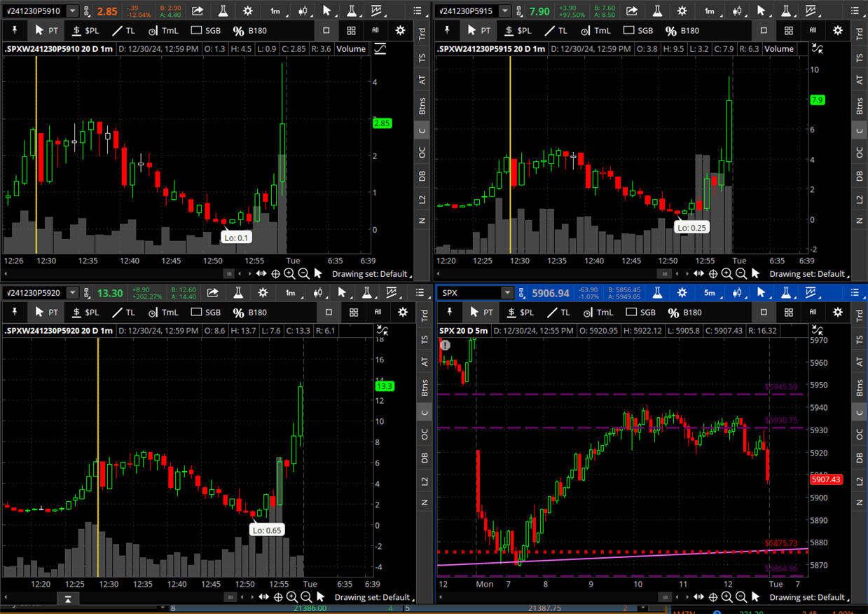Expand the SPX symbol dropdown arrow
This screenshot has width=868, height=614.
507,292
